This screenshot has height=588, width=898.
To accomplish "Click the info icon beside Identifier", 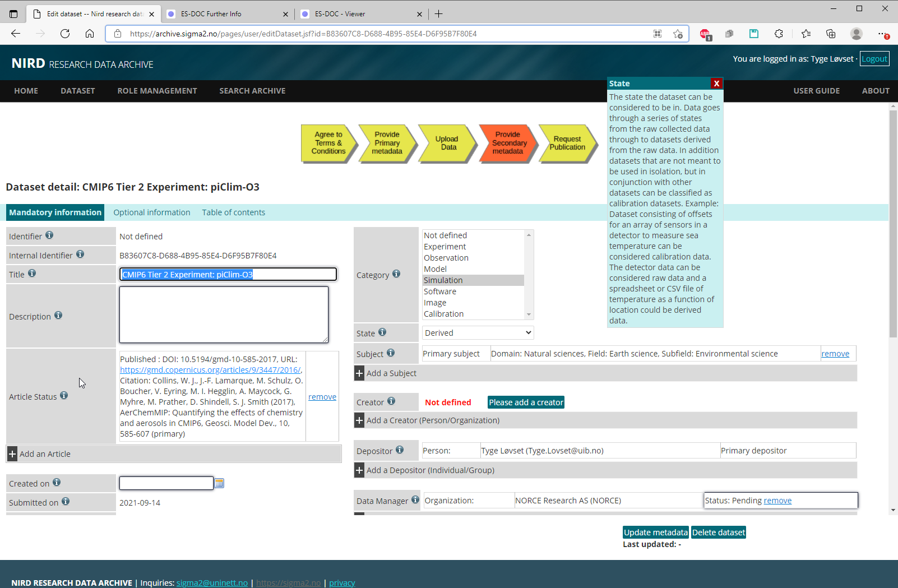I will [x=49, y=235].
